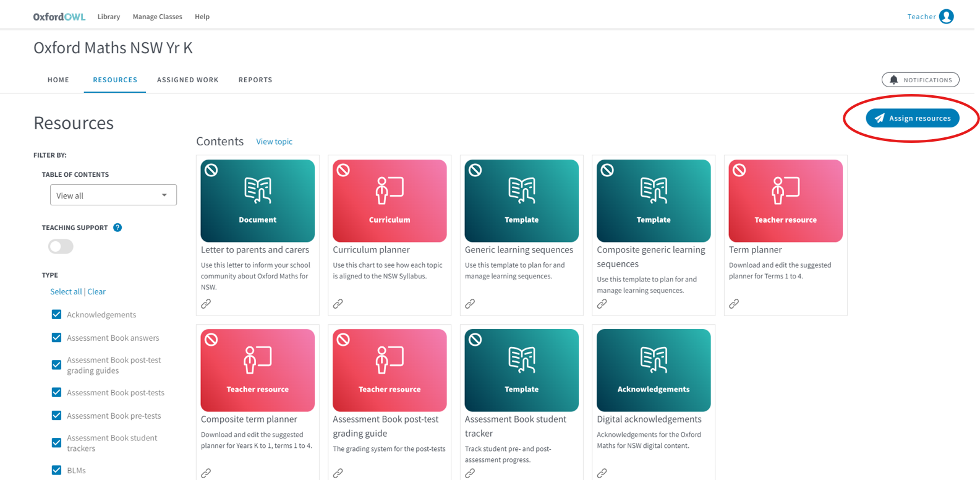
Task: Uncheck Assessment Book answers filter
Action: coord(56,338)
